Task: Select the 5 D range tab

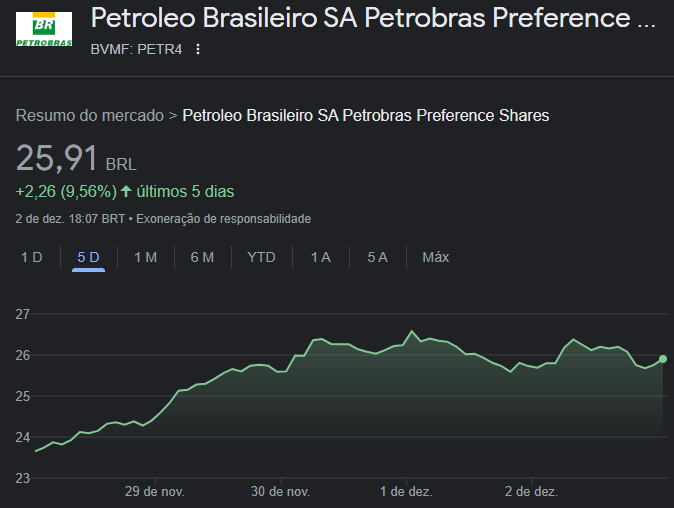Action: pos(88,257)
